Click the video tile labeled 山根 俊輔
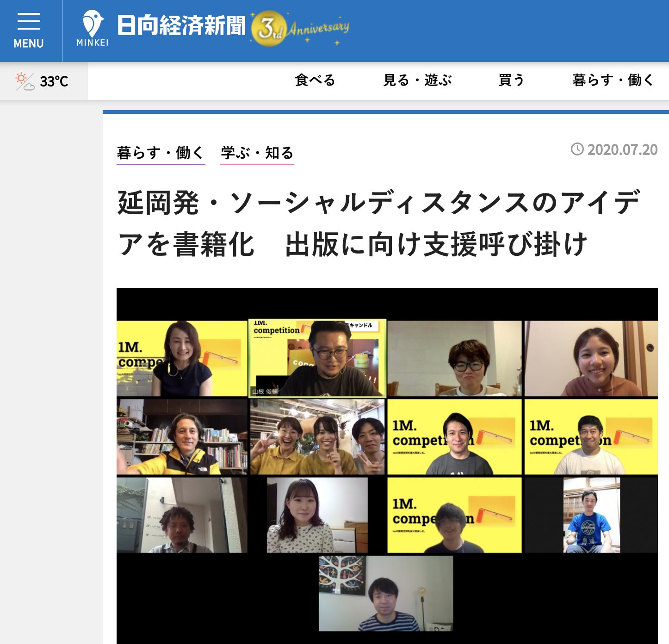669x644 pixels. (317, 359)
